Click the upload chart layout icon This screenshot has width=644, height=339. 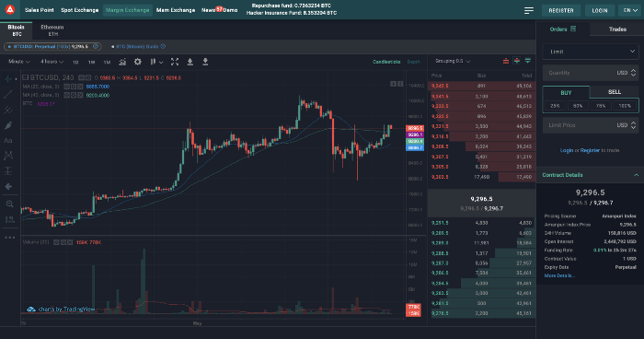click(190, 62)
